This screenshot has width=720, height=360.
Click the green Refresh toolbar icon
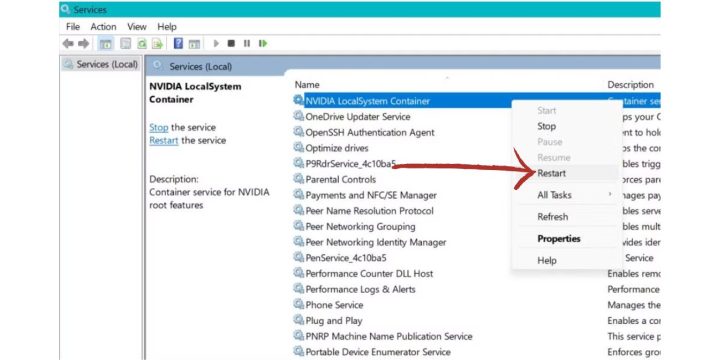coord(142,44)
